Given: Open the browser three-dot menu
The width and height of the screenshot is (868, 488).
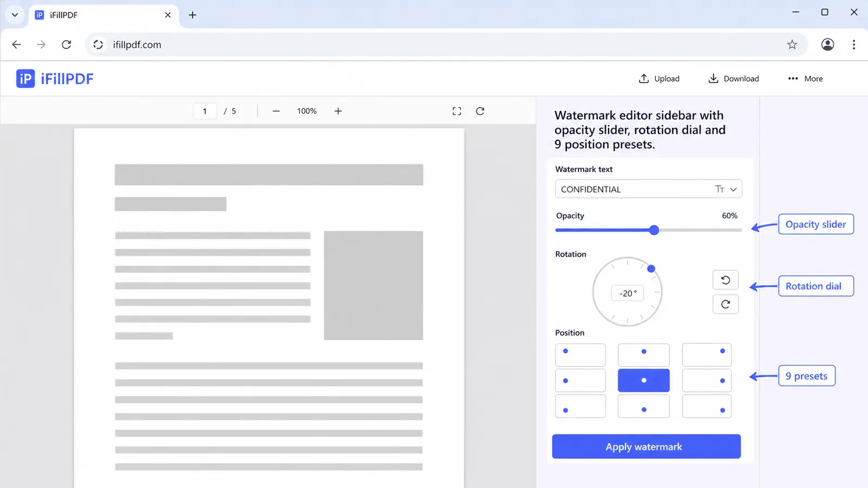Looking at the screenshot, I should point(854,44).
